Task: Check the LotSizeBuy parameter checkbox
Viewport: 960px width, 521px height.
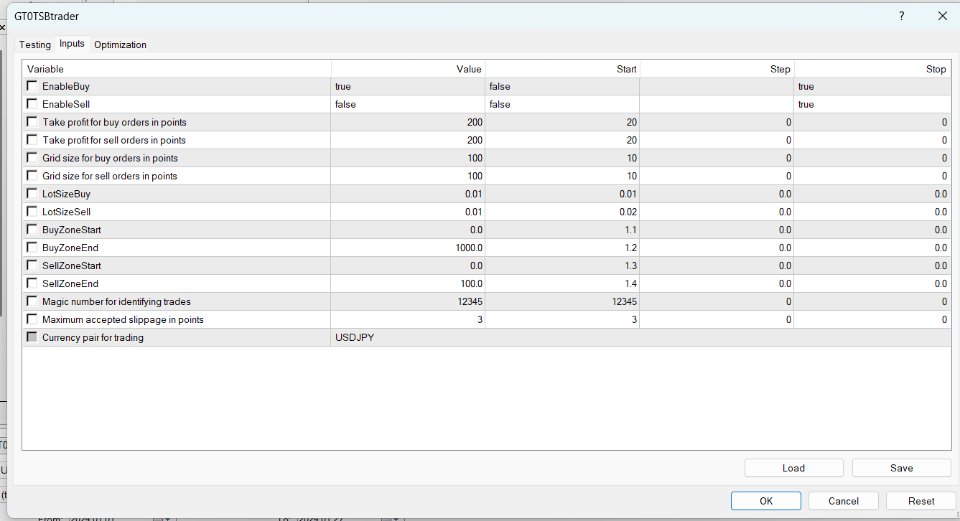Action: 32,194
